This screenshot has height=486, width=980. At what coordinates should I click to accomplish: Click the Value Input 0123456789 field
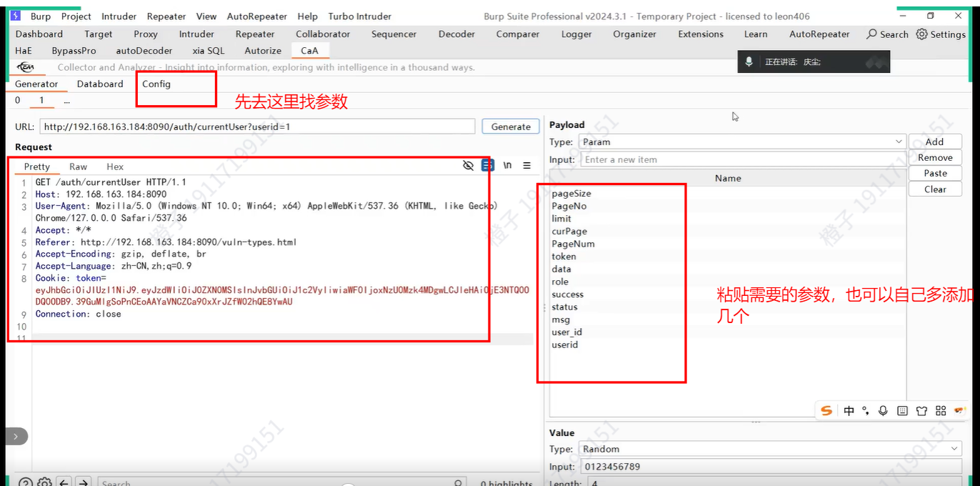pos(771,467)
